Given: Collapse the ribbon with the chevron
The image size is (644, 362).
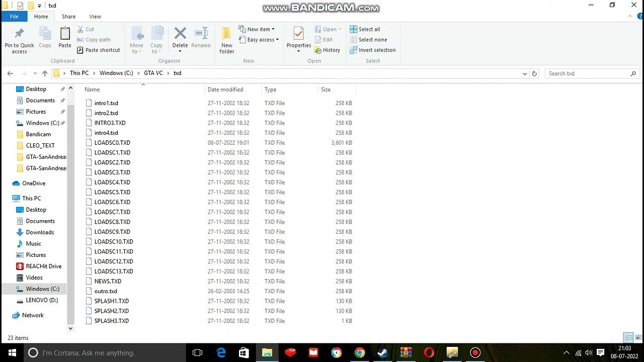Looking at the screenshot, I should [630, 17].
